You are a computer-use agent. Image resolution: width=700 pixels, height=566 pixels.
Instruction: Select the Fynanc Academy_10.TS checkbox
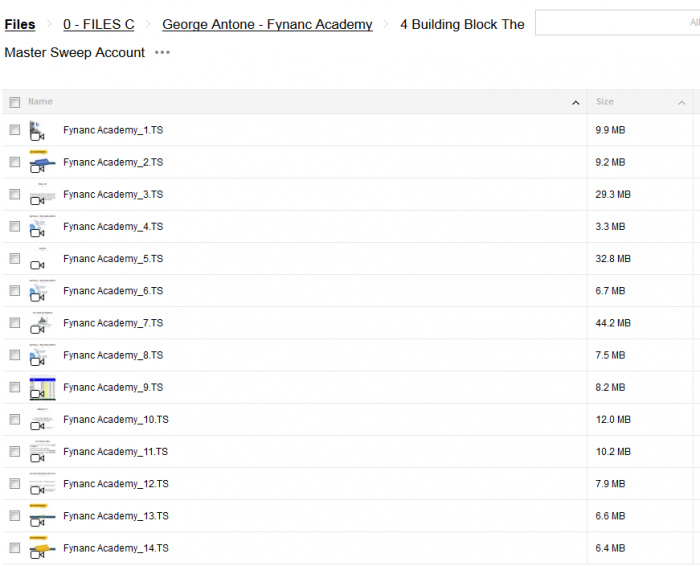pyautogui.click(x=15, y=419)
